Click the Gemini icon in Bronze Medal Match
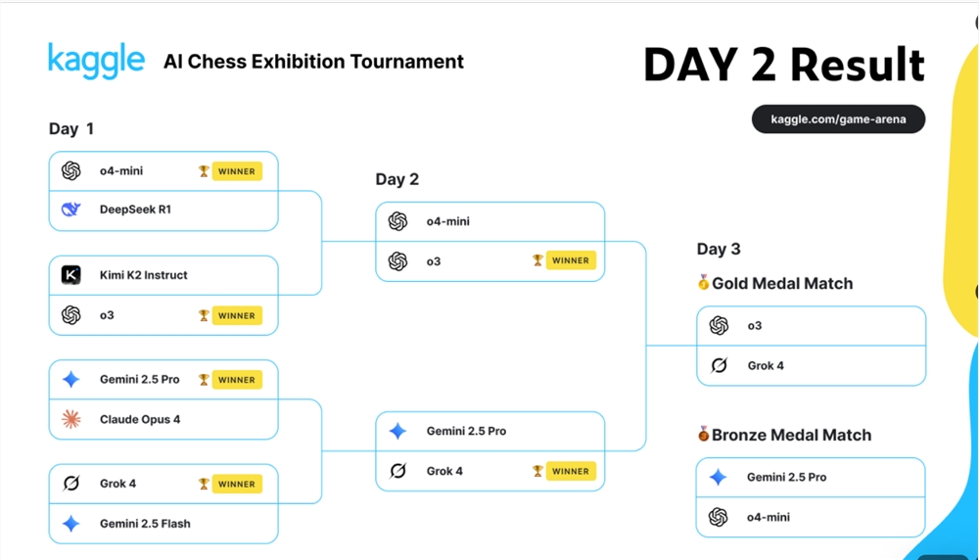979x560 pixels. tap(719, 478)
